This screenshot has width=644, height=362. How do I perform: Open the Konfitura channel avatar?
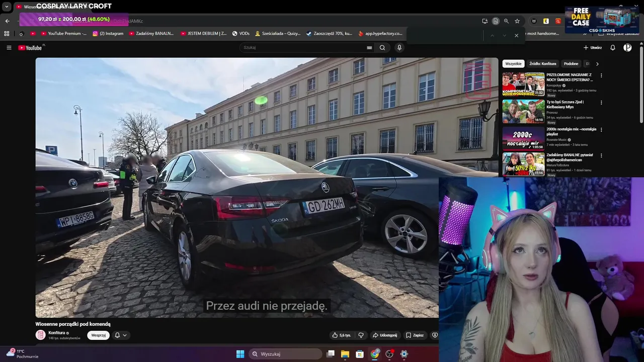(40, 335)
